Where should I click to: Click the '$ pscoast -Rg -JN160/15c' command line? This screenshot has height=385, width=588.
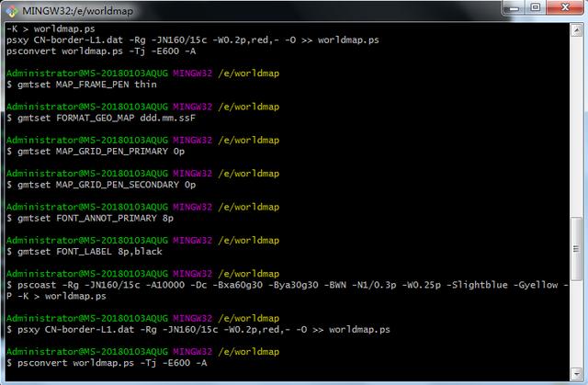click(x=288, y=285)
